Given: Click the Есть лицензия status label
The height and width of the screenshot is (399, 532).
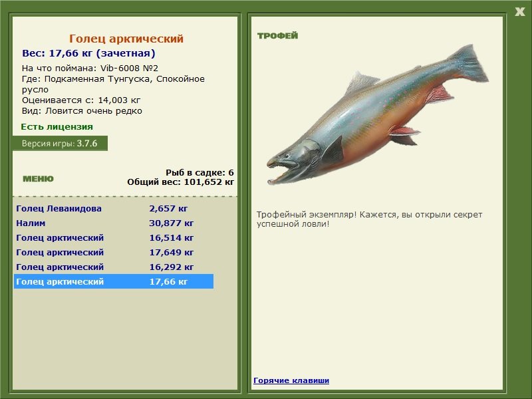Looking at the screenshot, I should coord(57,126).
